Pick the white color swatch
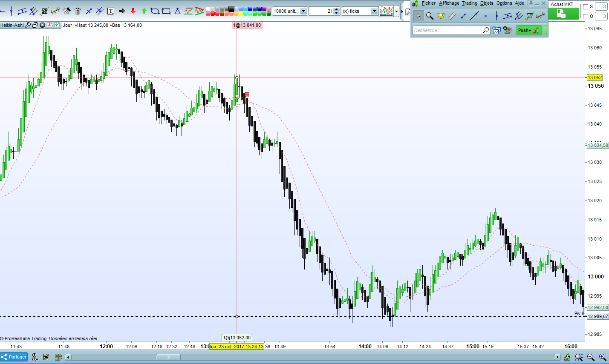 click(208, 9)
